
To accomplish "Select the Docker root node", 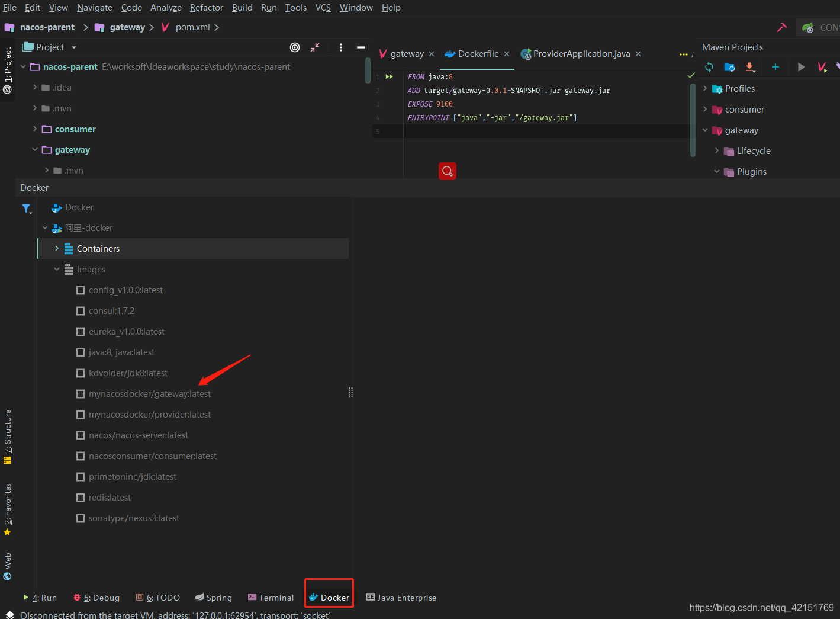I will [x=73, y=207].
